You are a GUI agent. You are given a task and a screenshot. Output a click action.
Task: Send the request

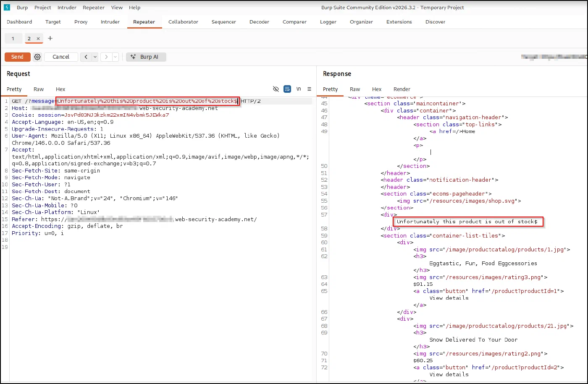tap(18, 57)
